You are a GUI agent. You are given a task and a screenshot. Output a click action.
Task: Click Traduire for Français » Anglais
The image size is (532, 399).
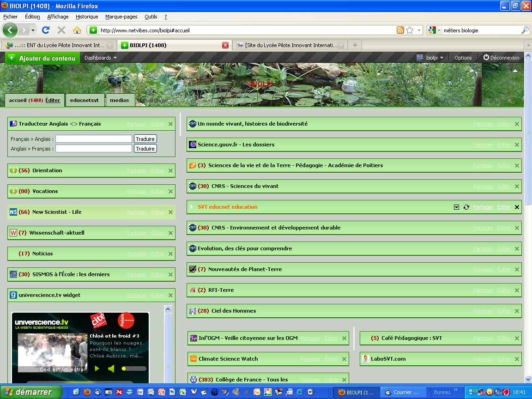point(145,139)
